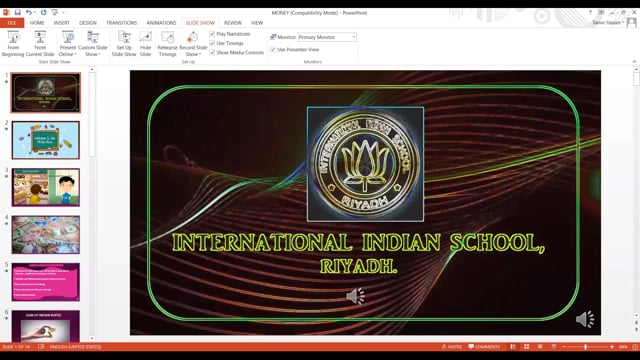Viewport: 640px width, 360px height.
Task: Switch to the ANIMATIONS tab
Action: coord(161,23)
